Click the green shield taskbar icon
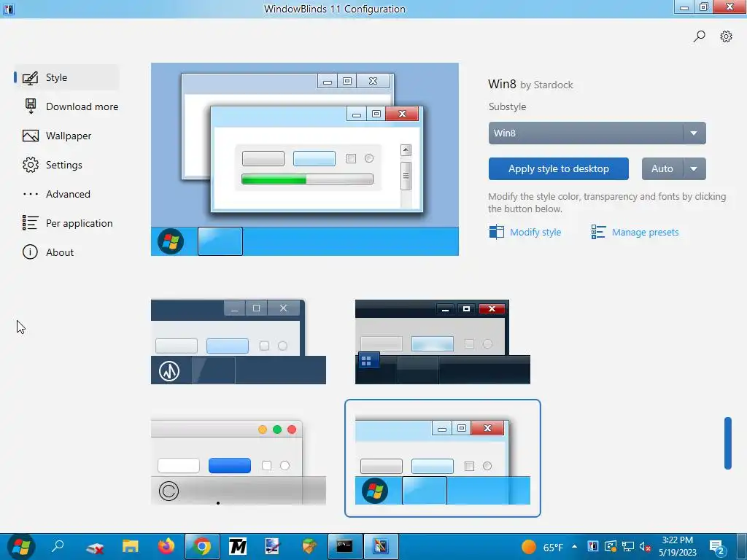The height and width of the screenshot is (560, 747). tap(309, 546)
